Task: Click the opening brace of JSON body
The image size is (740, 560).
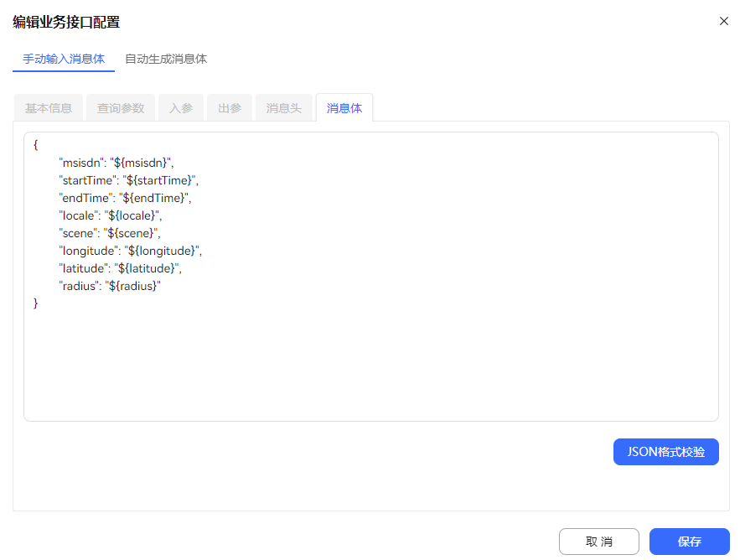Action: pyautogui.click(x=35, y=145)
